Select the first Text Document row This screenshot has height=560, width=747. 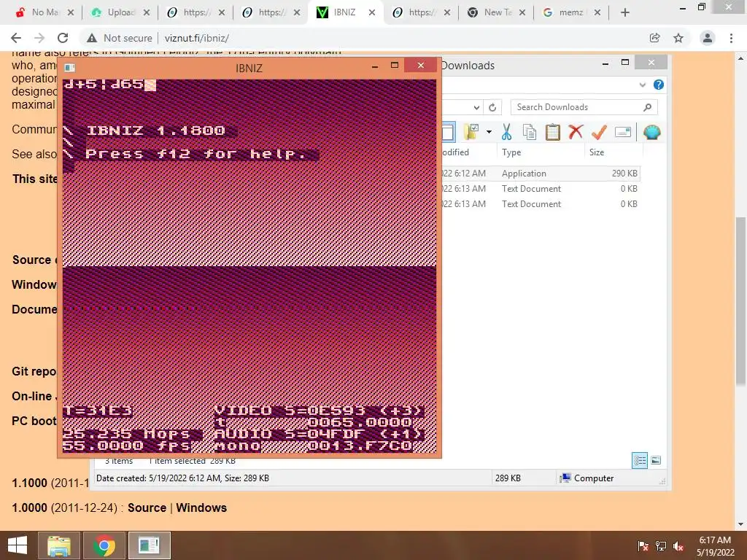pyautogui.click(x=540, y=189)
